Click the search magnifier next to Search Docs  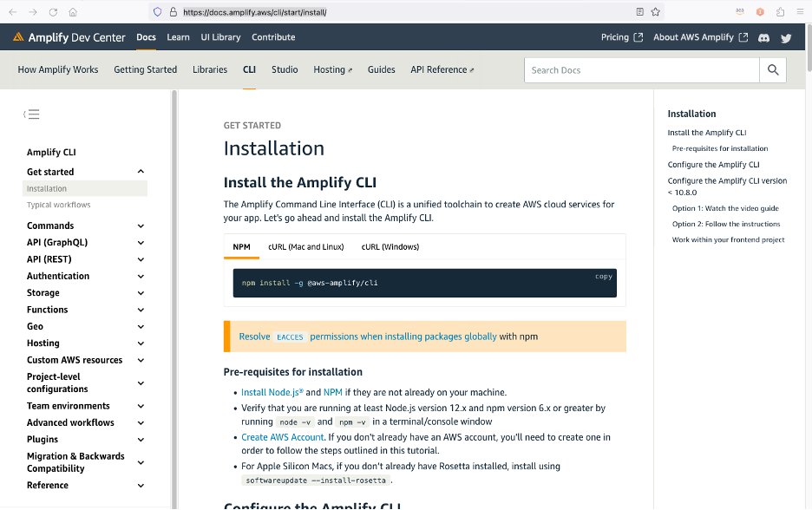[772, 69]
